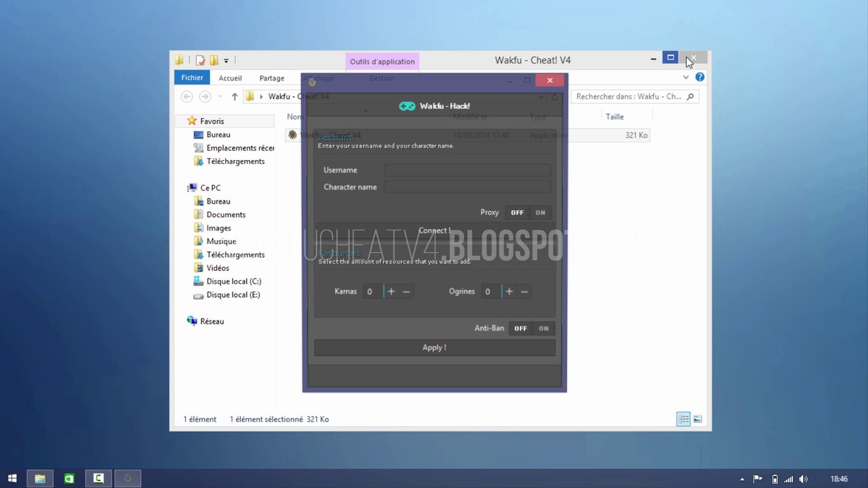Click the green Store taskbar icon

69,479
